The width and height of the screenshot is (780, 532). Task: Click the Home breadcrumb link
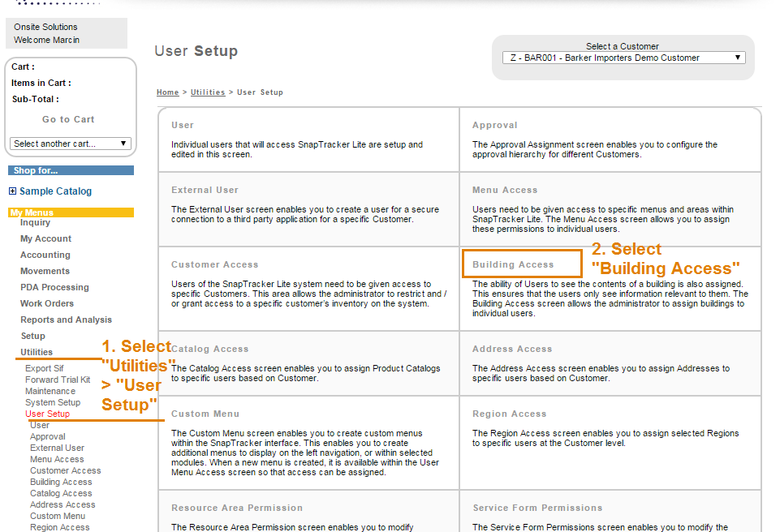(x=167, y=92)
